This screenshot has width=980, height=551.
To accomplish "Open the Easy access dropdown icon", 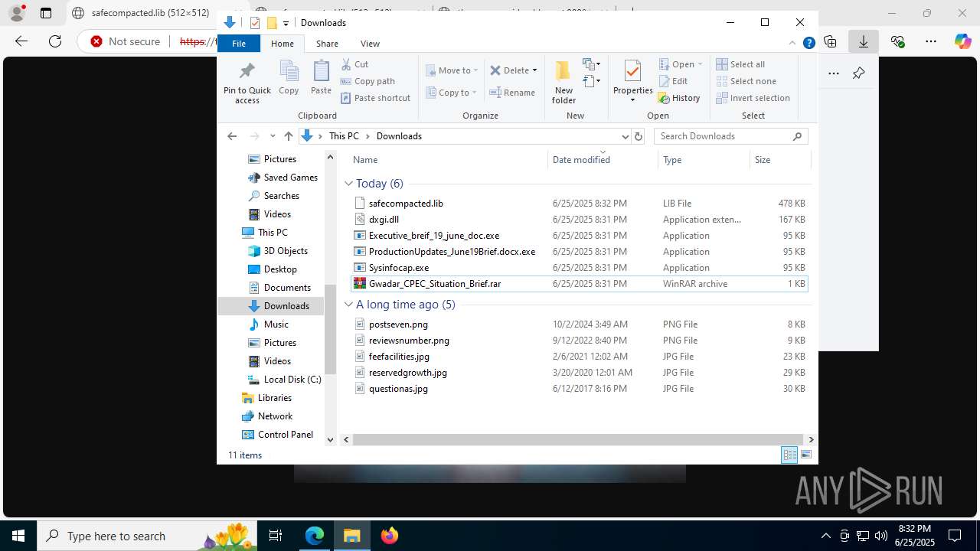I will 591,80.
